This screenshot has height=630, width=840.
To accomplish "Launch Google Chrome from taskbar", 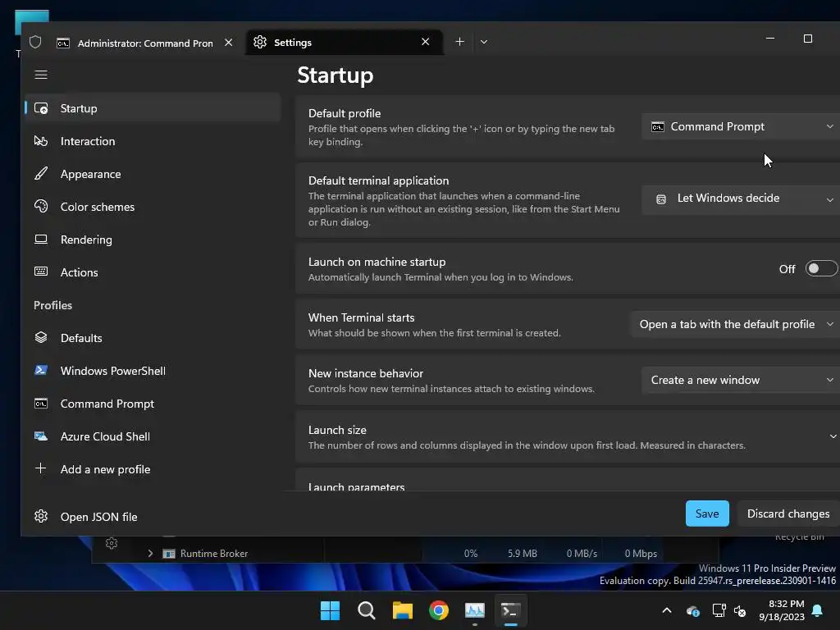I will coord(439,610).
